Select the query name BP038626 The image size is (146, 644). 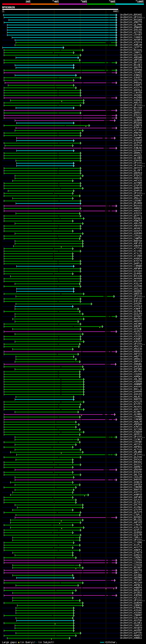(8, 7)
